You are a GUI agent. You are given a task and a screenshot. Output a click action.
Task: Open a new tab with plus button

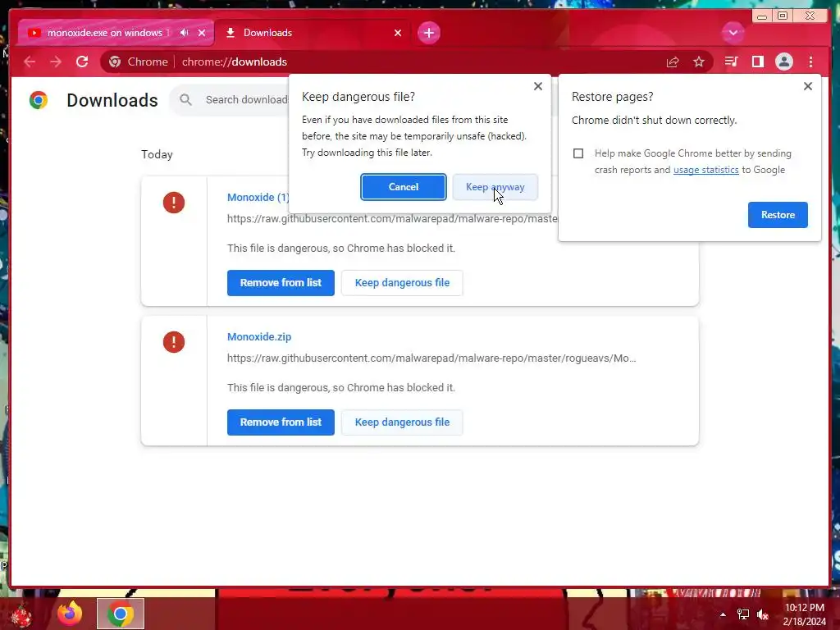coord(428,33)
